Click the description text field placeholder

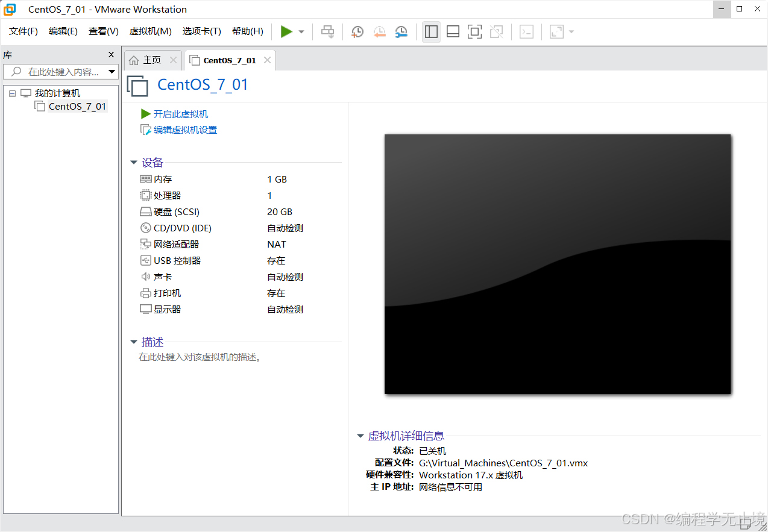click(201, 357)
